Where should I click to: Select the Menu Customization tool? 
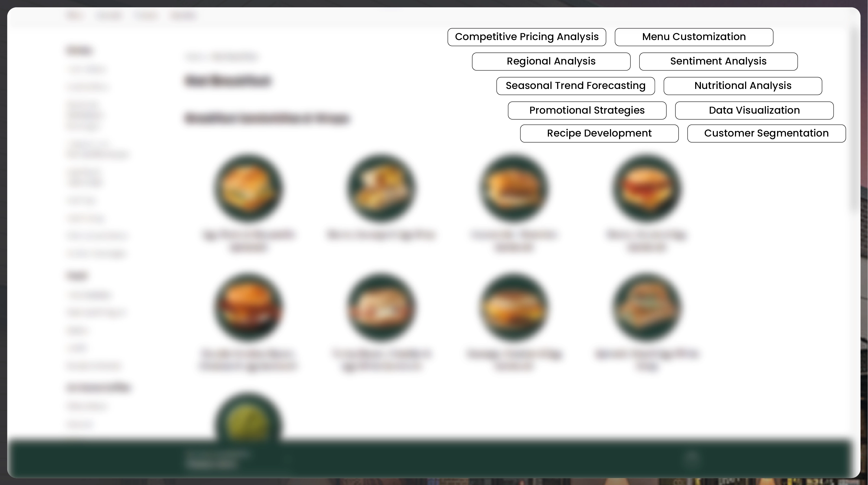[694, 36]
